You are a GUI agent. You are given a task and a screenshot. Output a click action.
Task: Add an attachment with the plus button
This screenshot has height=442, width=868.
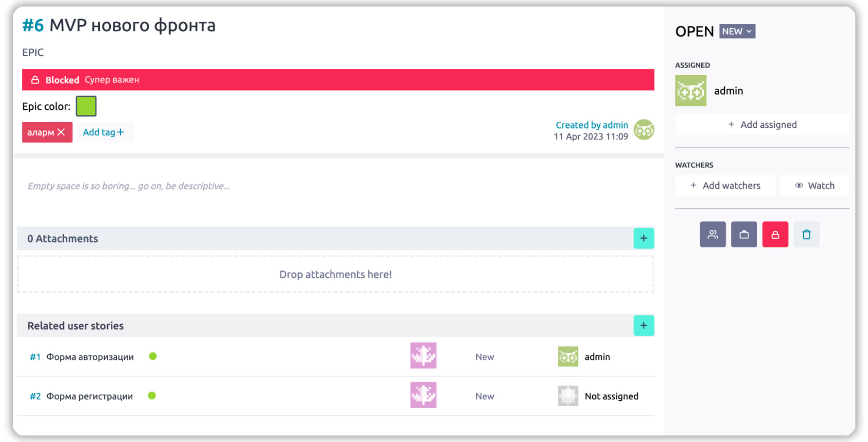[x=644, y=238]
